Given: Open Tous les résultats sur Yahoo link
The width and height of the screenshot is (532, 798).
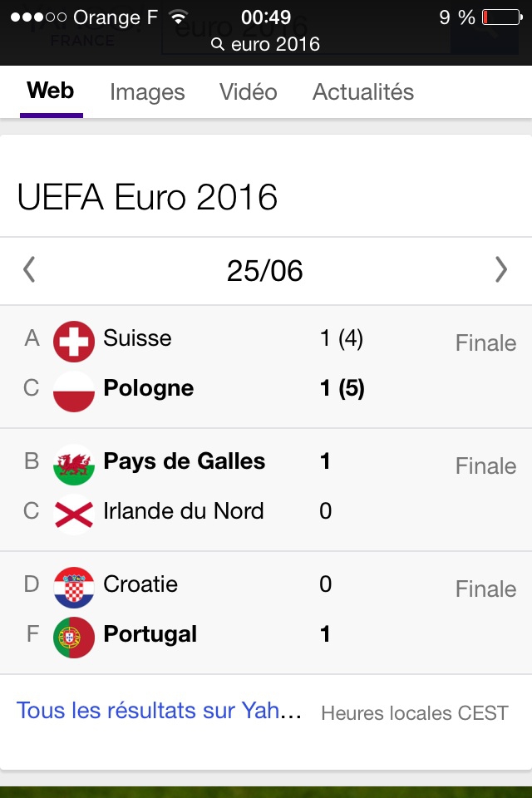Looking at the screenshot, I should coord(159,711).
